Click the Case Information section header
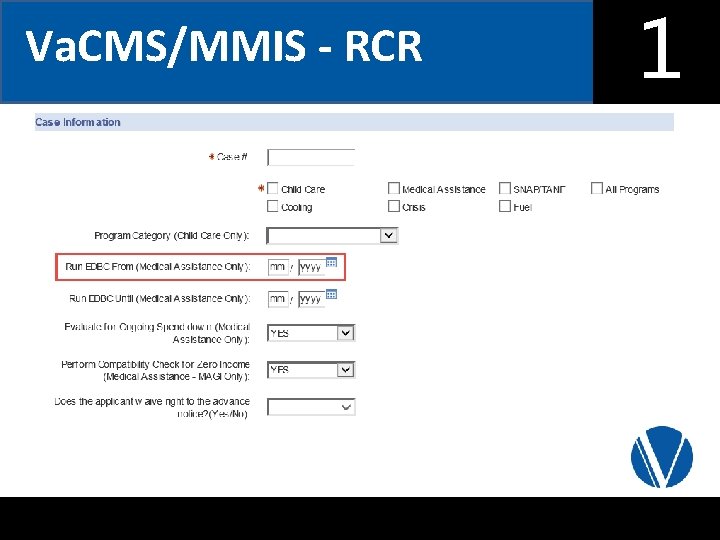Screen dimensions: 720x540 (354, 122)
